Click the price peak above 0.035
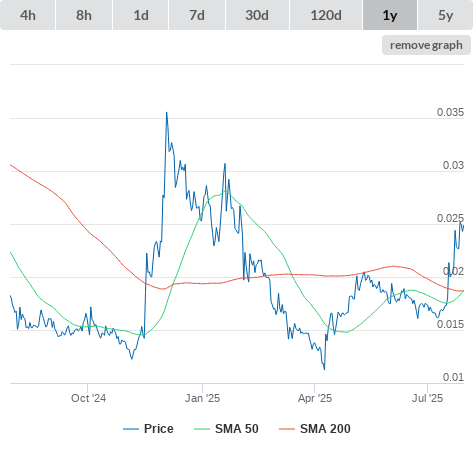This screenshot has height=455, width=474. point(167,113)
